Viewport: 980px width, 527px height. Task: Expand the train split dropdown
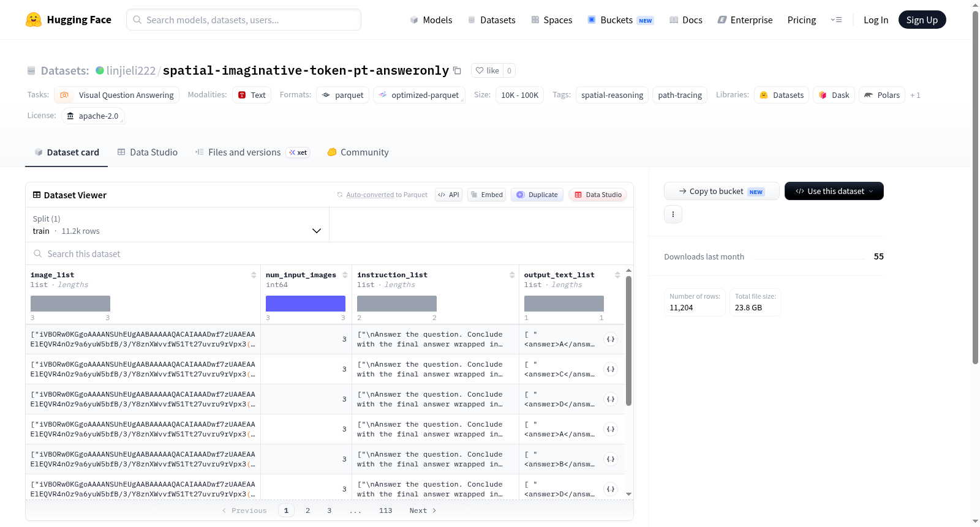(177, 225)
